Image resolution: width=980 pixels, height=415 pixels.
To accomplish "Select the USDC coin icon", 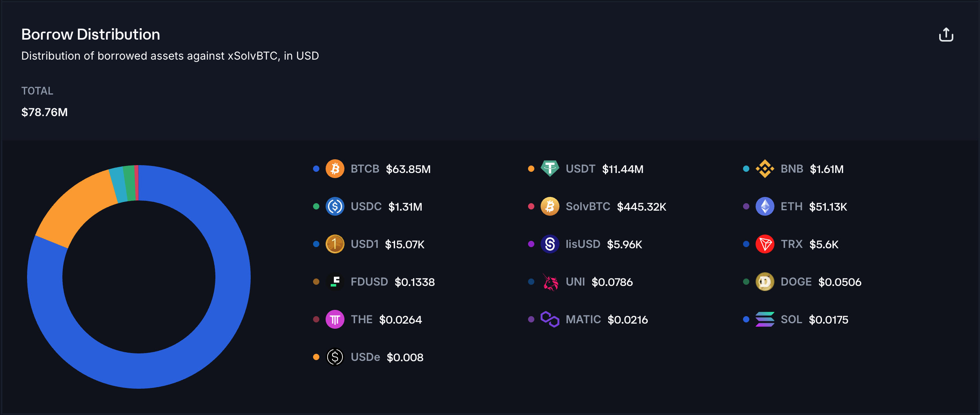I will pyautogui.click(x=335, y=206).
